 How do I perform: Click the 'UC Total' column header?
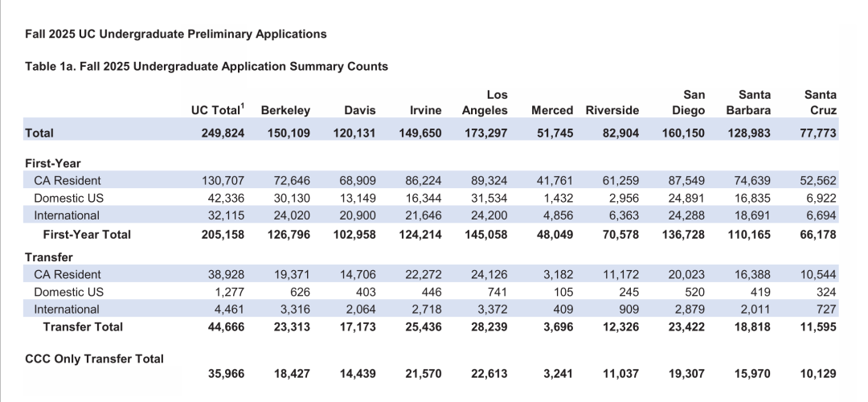(218, 109)
